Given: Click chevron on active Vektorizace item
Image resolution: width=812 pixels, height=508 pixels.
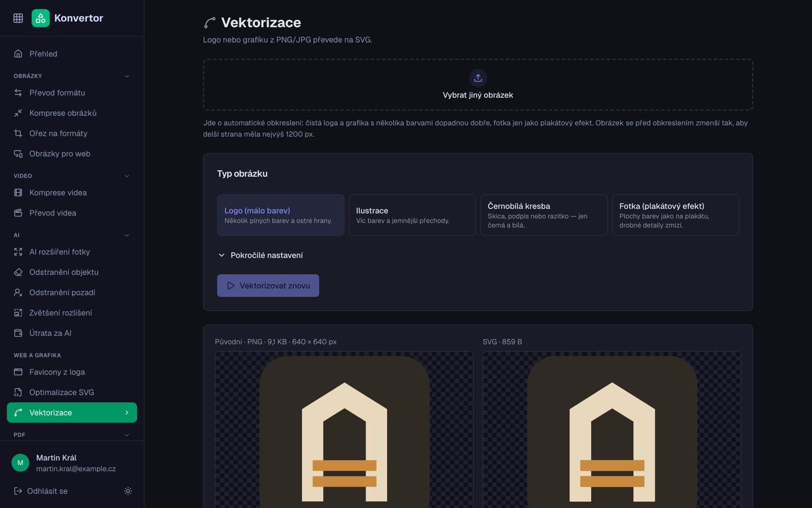Looking at the screenshot, I should point(127,412).
